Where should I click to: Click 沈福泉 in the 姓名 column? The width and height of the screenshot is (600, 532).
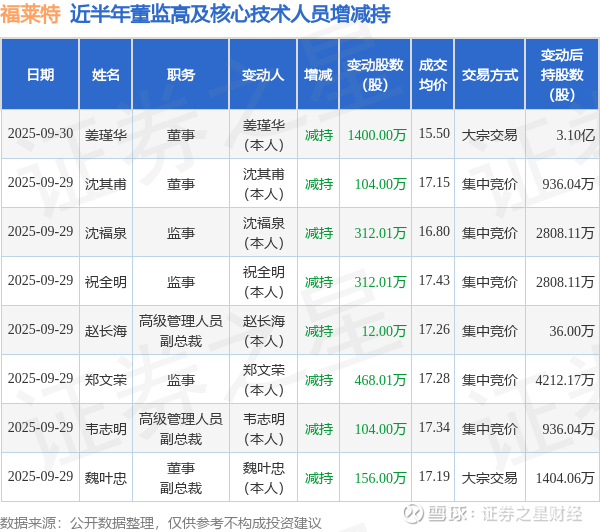106,233
